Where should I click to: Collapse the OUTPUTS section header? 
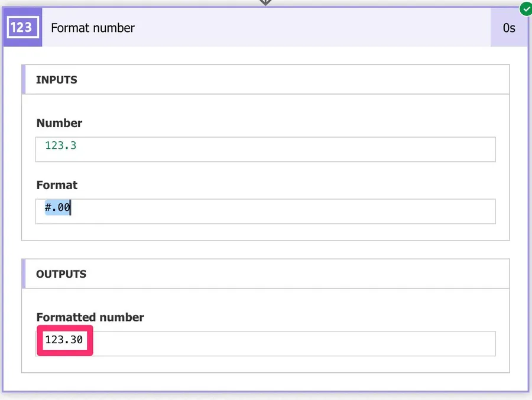(61, 274)
